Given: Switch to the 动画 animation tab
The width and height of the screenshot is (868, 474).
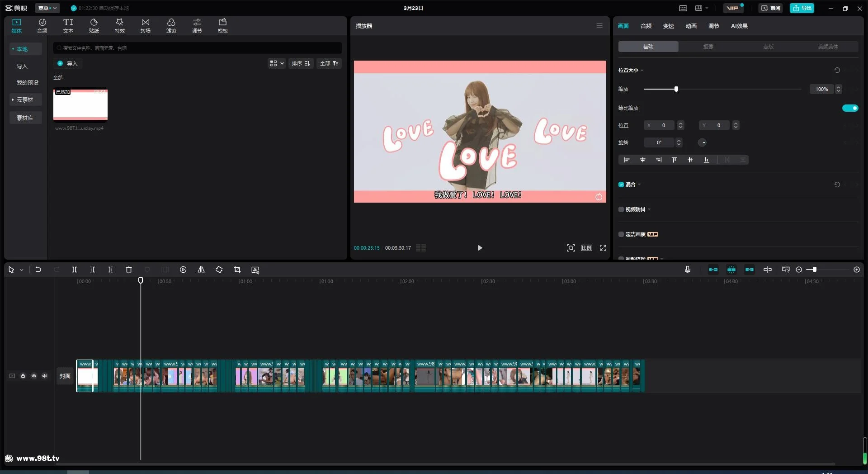Looking at the screenshot, I should [691, 26].
